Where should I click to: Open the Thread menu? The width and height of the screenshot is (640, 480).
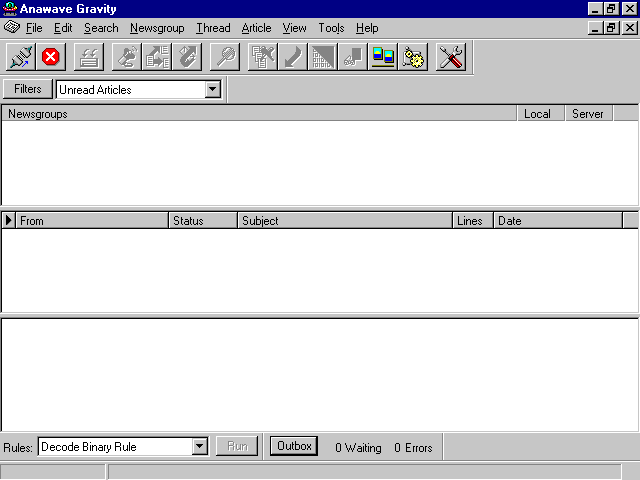(213, 28)
